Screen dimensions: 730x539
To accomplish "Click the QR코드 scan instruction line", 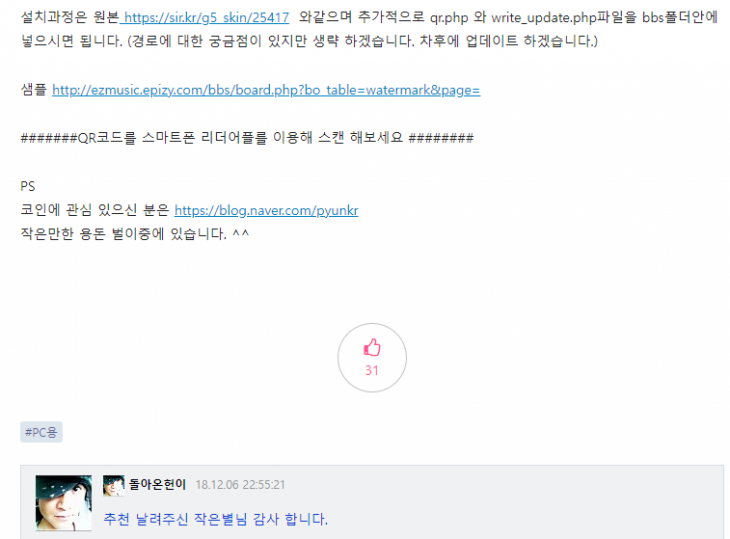I will [247, 138].
